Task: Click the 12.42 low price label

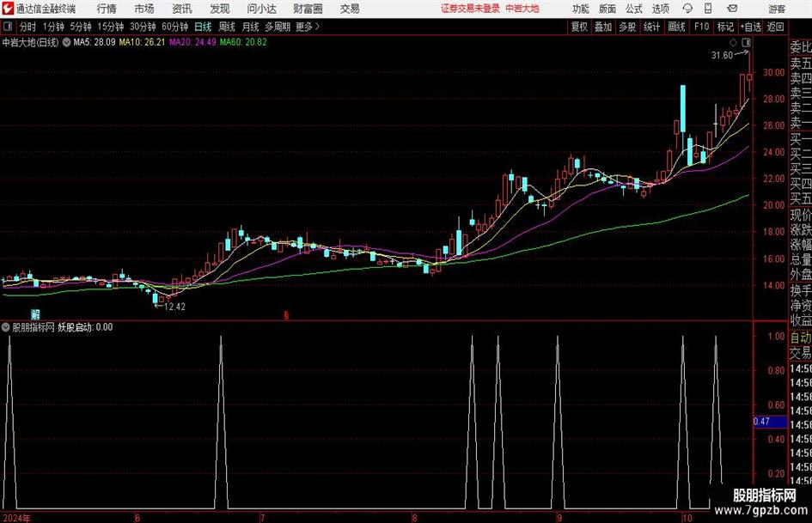Action: [174, 307]
